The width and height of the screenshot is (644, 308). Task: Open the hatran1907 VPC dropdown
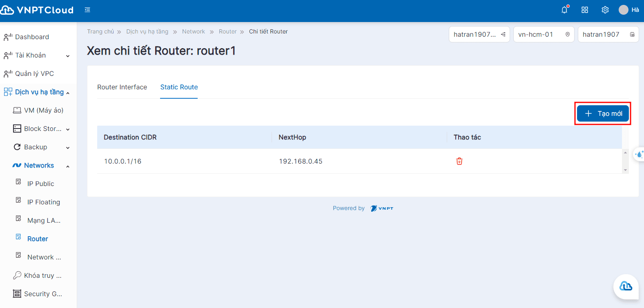pos(608,34)
